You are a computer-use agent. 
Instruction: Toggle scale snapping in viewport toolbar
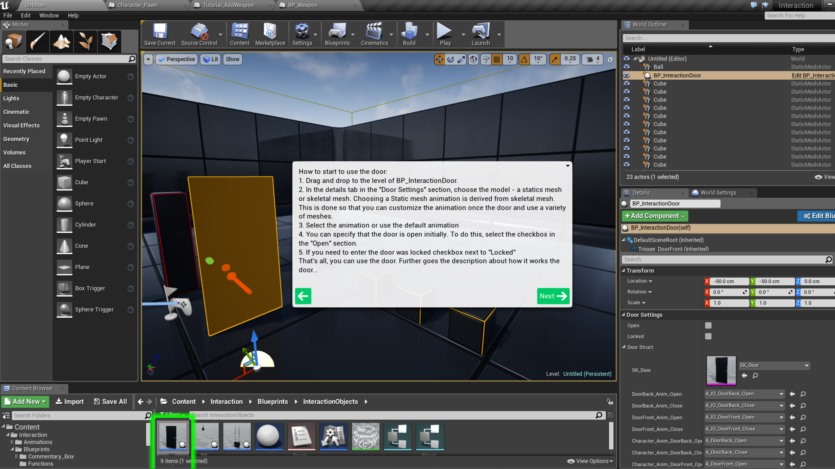point(555,59)
